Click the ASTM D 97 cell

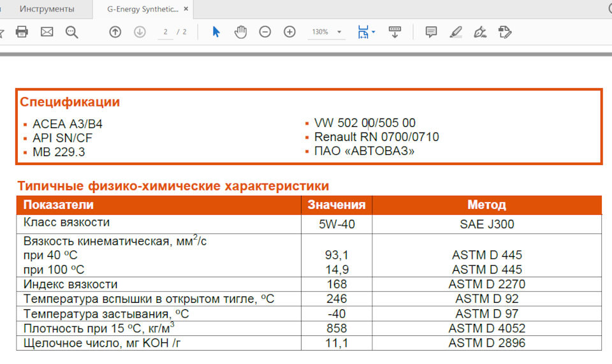point(486,314)
